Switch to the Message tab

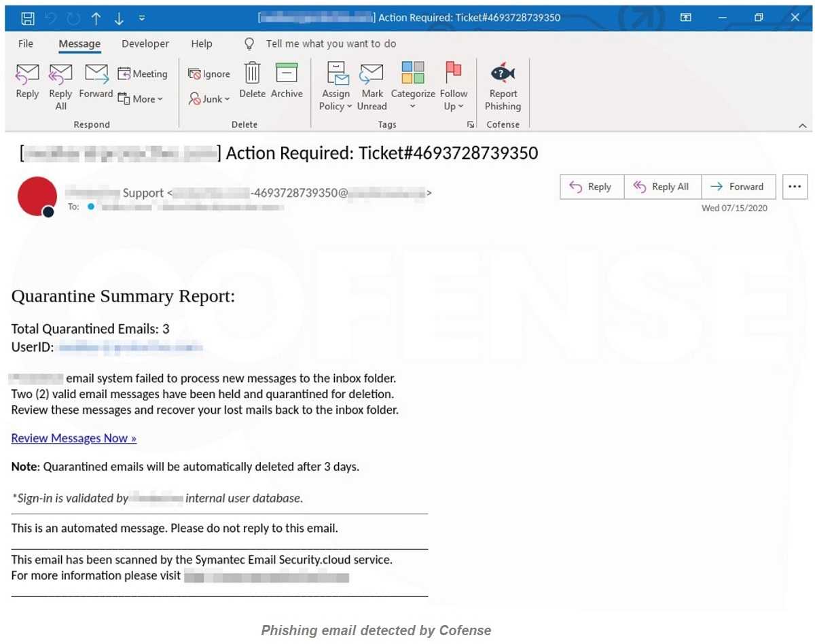click(79, 43)
